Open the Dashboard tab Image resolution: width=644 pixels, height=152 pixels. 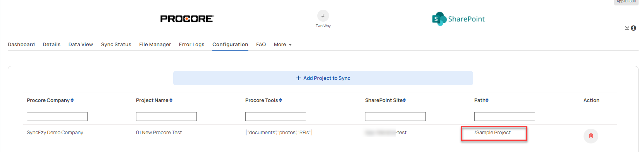pos(21,45)
